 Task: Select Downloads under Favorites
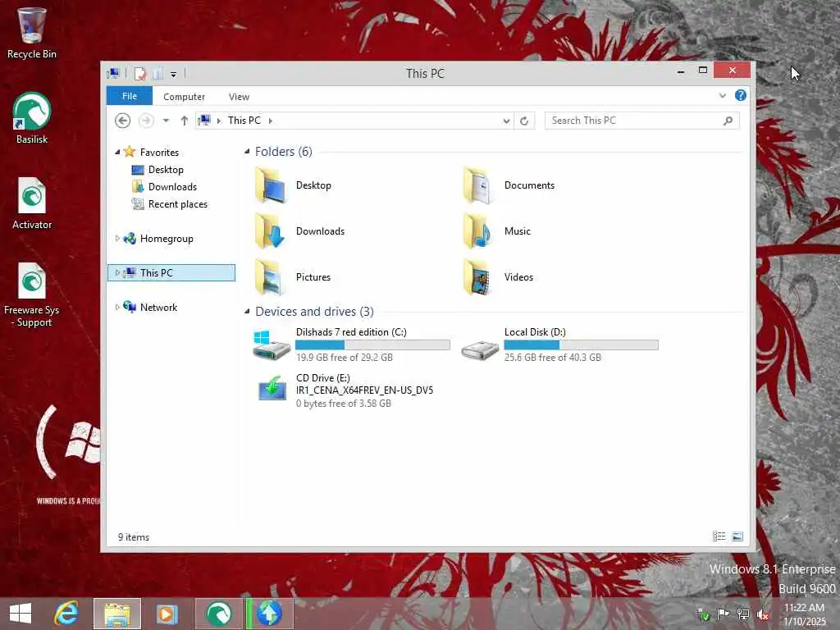172,186
